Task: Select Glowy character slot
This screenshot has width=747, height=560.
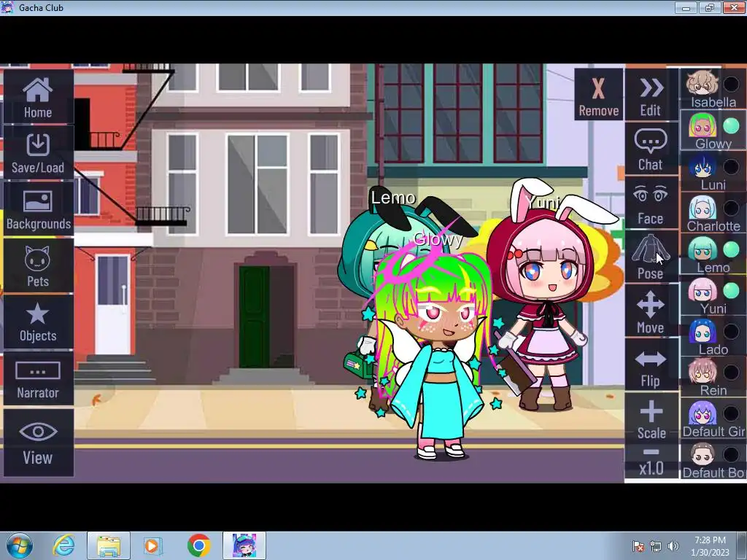Action: pos(713,130)
